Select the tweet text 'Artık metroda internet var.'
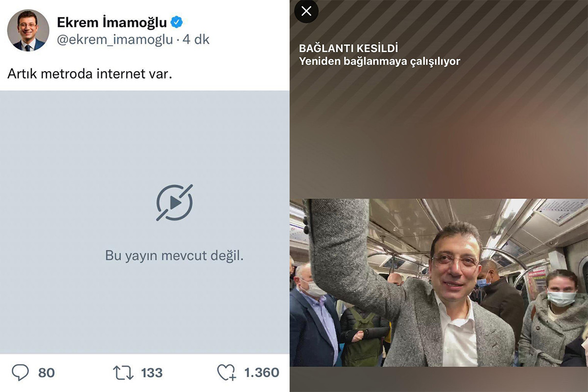The image size is (588, 392). [90, 74]
